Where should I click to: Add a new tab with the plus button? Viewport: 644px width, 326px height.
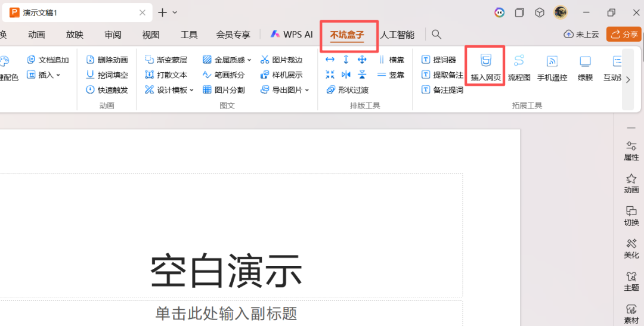tap(163, 13)
